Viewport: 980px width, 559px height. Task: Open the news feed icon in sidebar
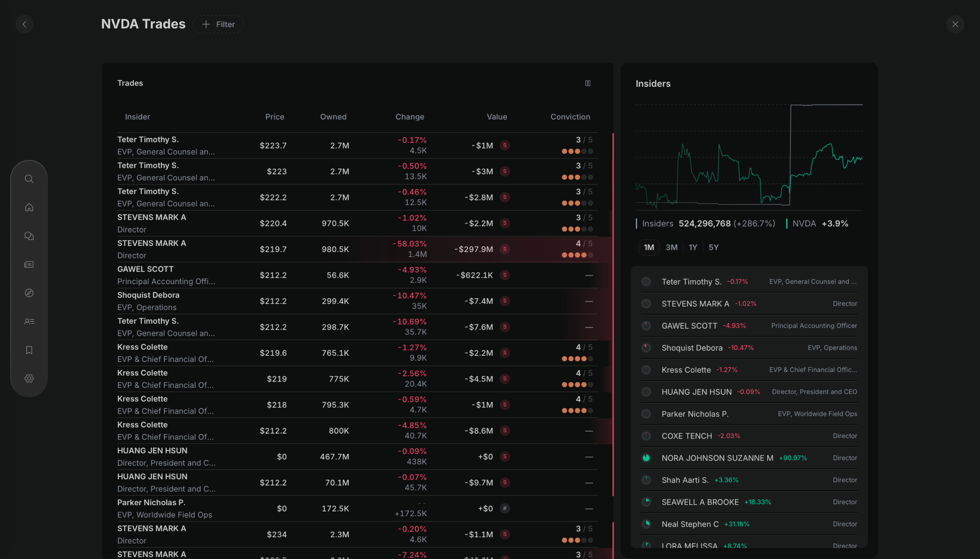29,265
